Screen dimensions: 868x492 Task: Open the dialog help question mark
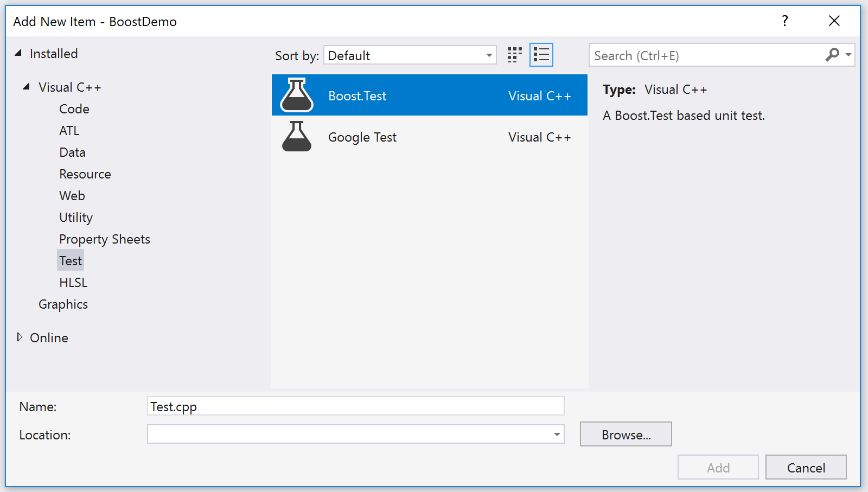785,21
